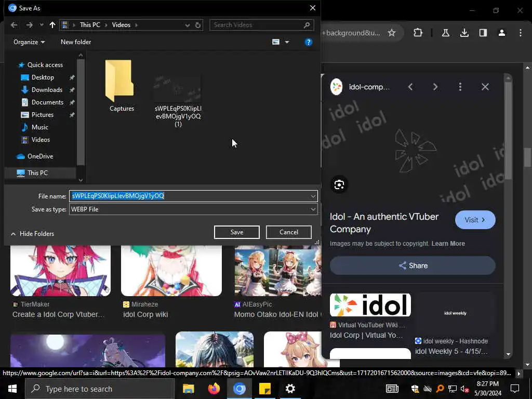Click Videos in the address breadcrumb
Image resolution: width=532 pixels, height=399 pixels.
pos(121,25)
